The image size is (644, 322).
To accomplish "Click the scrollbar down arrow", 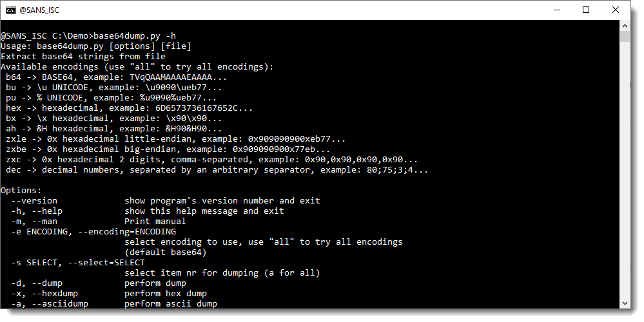I will click(x=625, y=304).
